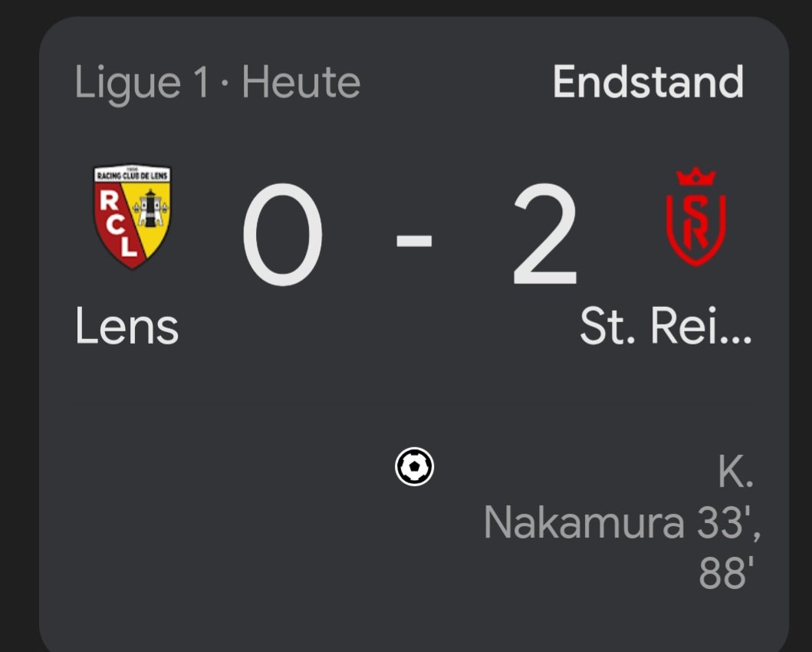This screenshot has height=652, width=812.
Task: Open the Ligue 1 league label
Action: (x=142, y=84)
